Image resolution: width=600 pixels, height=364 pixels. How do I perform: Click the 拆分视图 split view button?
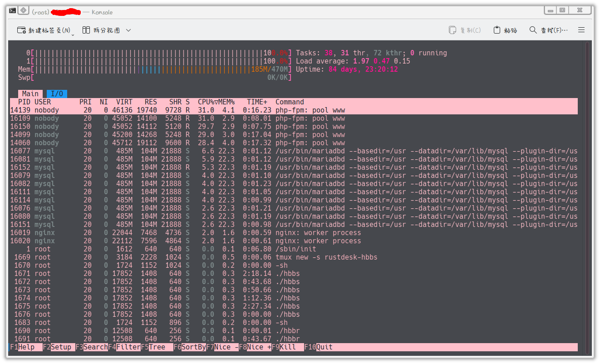[x=101, y=30]
